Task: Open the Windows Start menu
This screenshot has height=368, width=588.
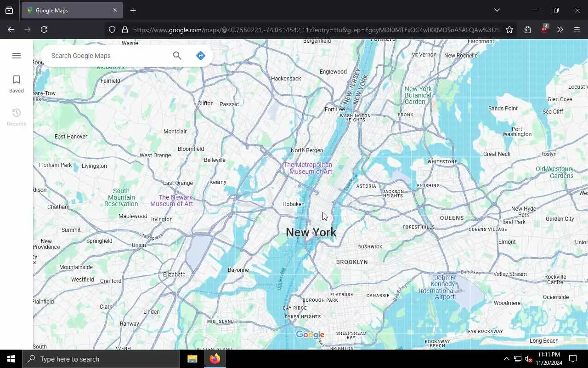Action: pos(11,359)
